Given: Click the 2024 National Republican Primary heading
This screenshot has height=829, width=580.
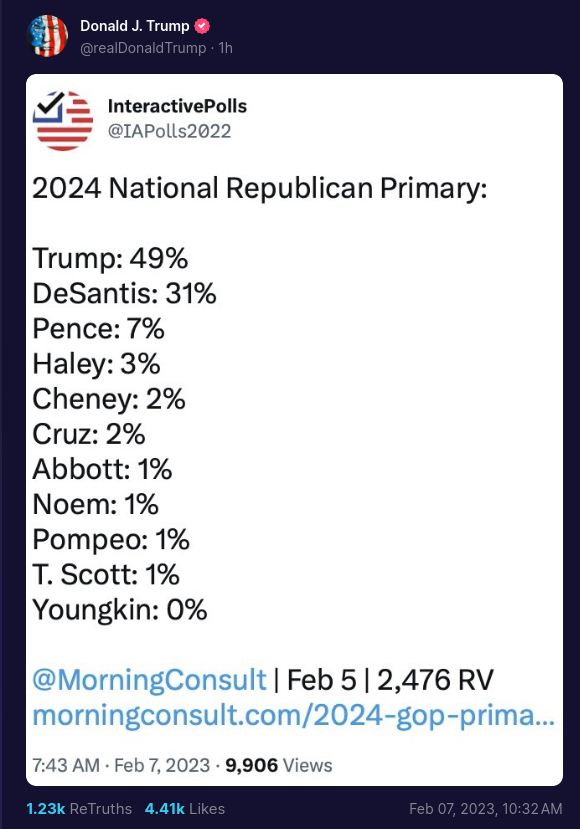Looking at the screenshot, I should point(260,188).
